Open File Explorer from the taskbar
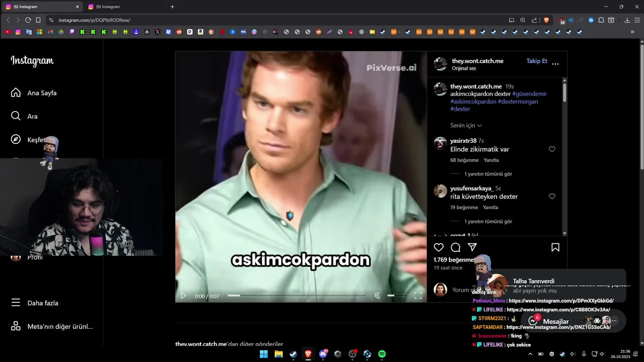 click(x=278, y=354)
